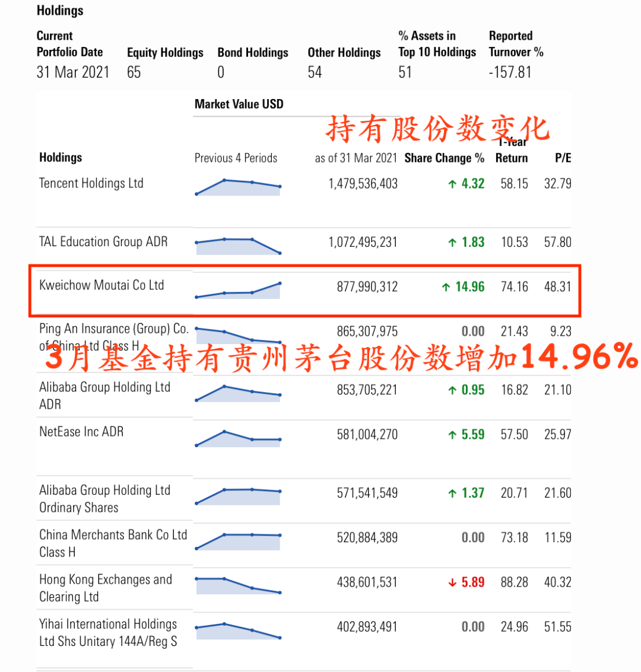The height and width of the screenshot is (672, 641).
Task: Click TAL Education sparkline chart
Action: pos(238,246)
